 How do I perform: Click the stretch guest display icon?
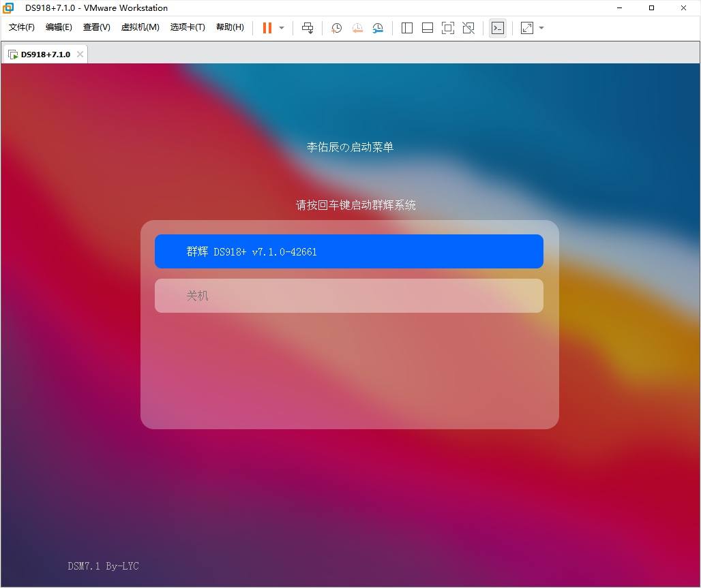[527, 28]
